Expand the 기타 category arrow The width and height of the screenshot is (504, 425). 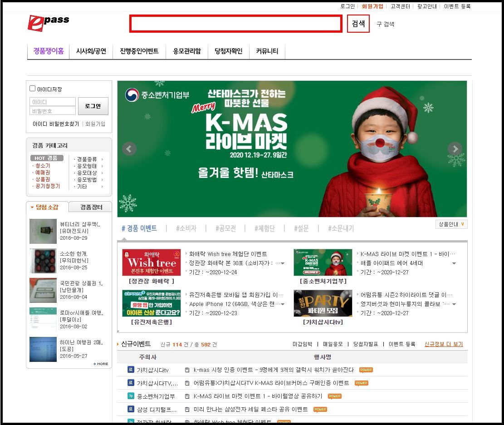(102, 186)
